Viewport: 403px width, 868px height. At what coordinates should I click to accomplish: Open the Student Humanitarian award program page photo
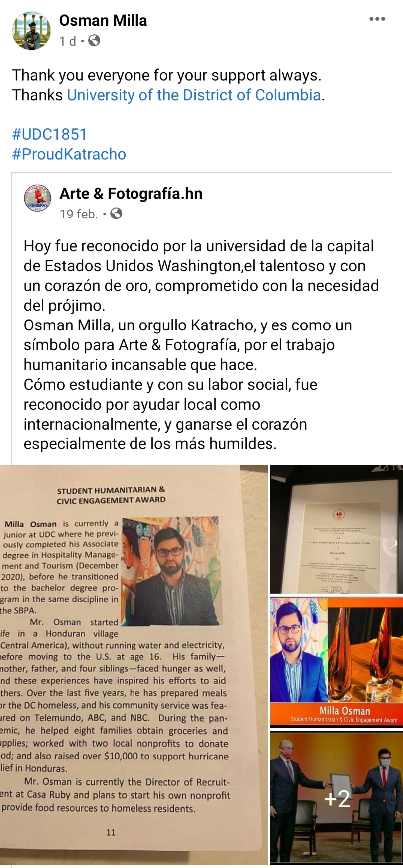pos(134,664)
